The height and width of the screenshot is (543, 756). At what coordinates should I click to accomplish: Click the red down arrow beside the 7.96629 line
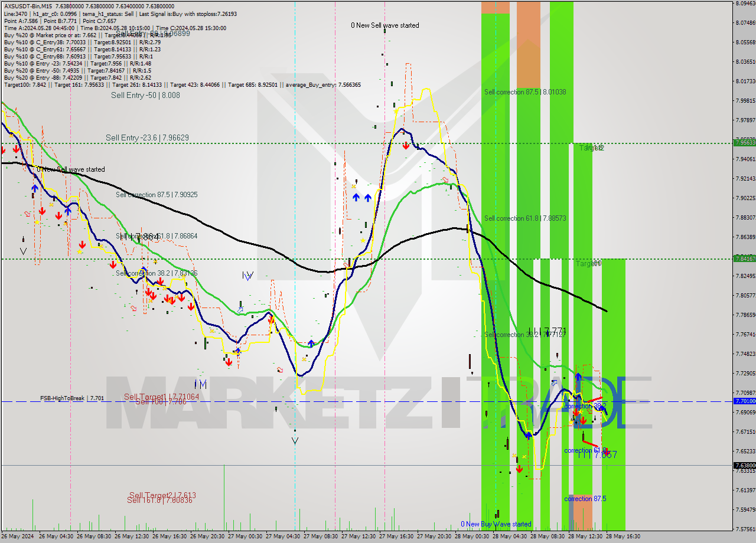click(x=406, y=146)
